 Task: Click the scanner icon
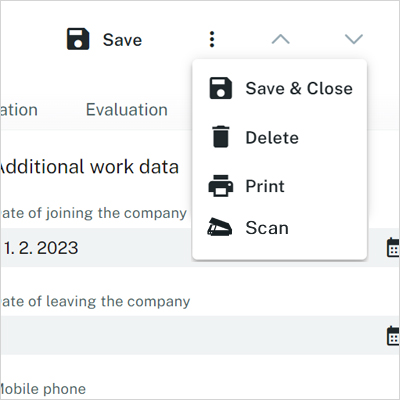(x=220, y=227)
